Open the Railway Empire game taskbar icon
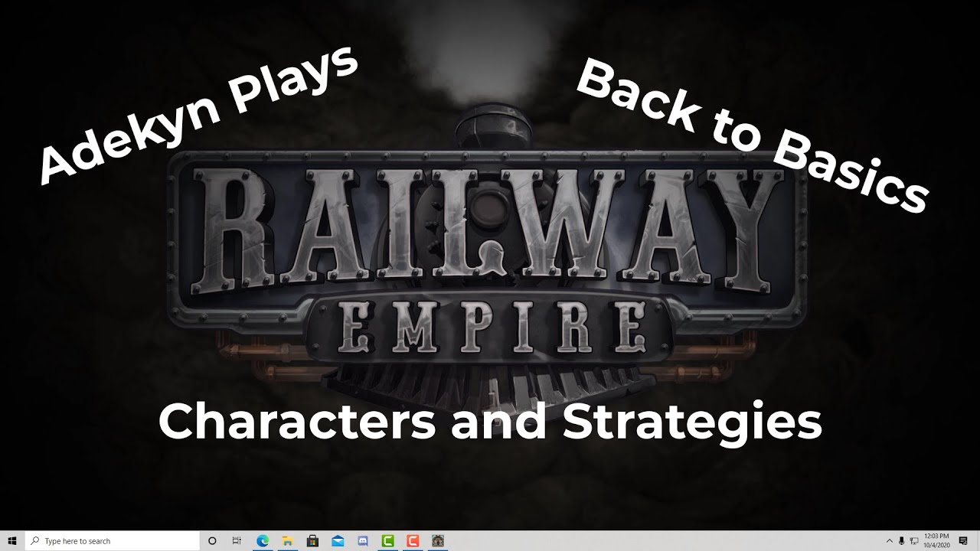The width and height of the screenshot is (980, 551). point(438,541)
